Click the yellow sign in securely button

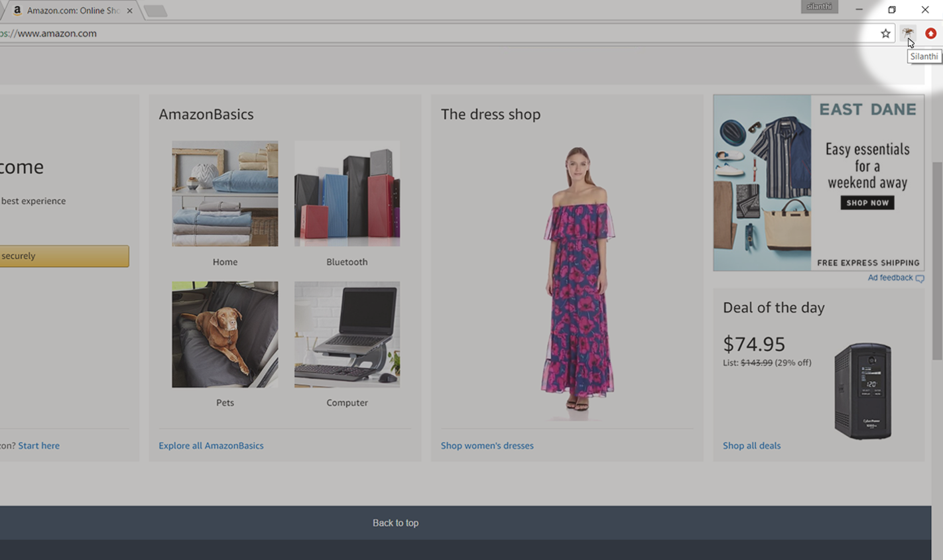(x=64, y=256)
